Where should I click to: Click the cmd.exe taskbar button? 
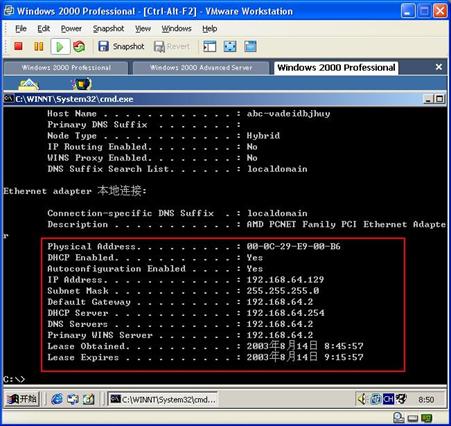pyautogui.click(x=163, y=399)
